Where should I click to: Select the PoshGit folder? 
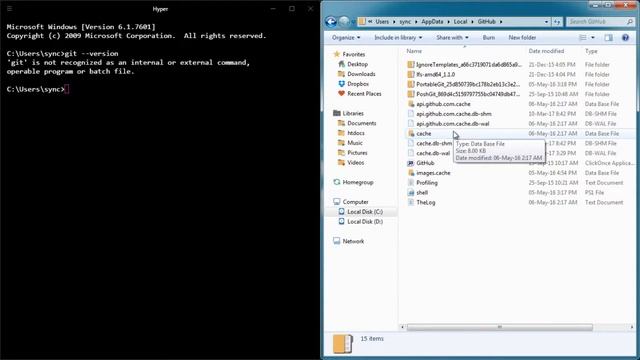464,94
